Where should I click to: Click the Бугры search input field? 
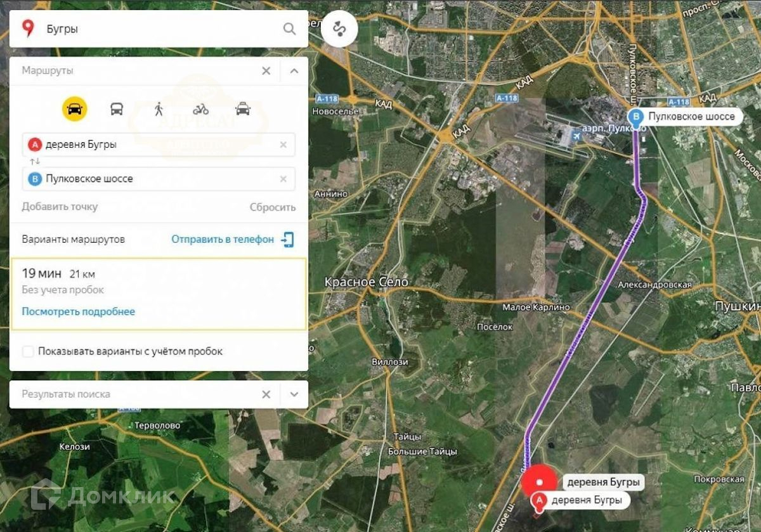159,29
